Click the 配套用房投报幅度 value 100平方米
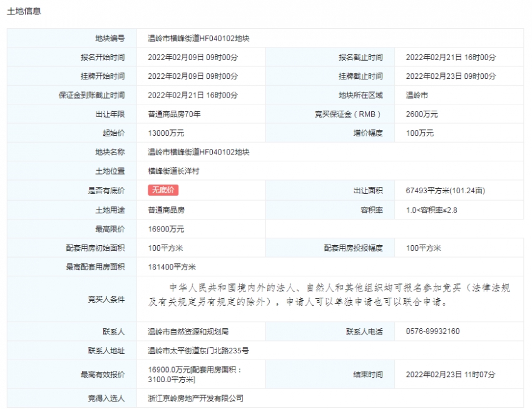Viewport: 532px width, 409px height. (x=423, y=248)
